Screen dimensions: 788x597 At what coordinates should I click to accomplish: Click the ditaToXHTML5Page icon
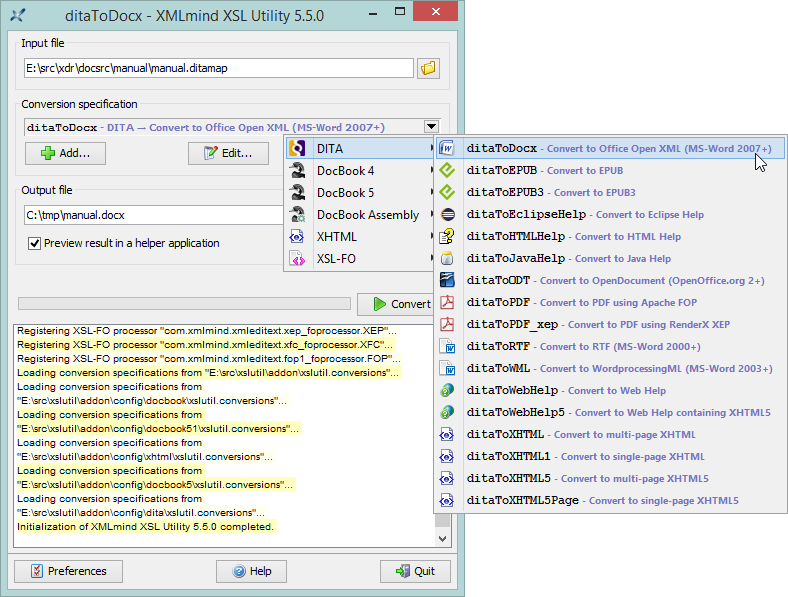click(x=447, y=501)
